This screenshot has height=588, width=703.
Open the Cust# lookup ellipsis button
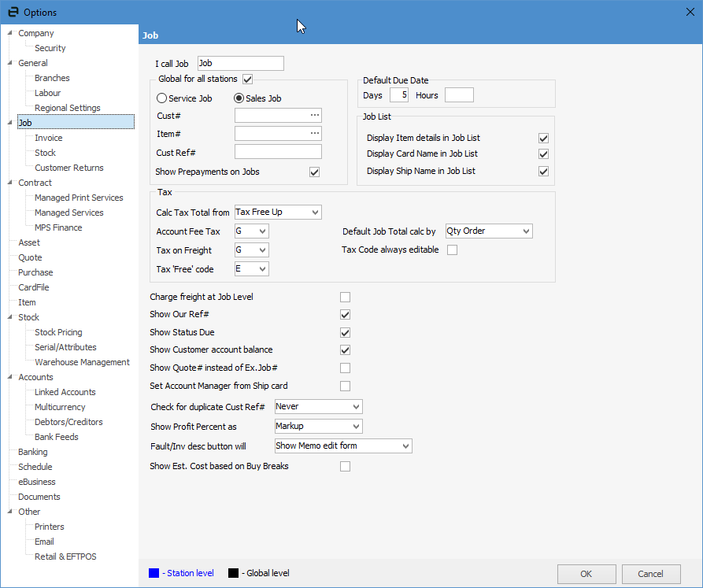click(x=315, y=116)
